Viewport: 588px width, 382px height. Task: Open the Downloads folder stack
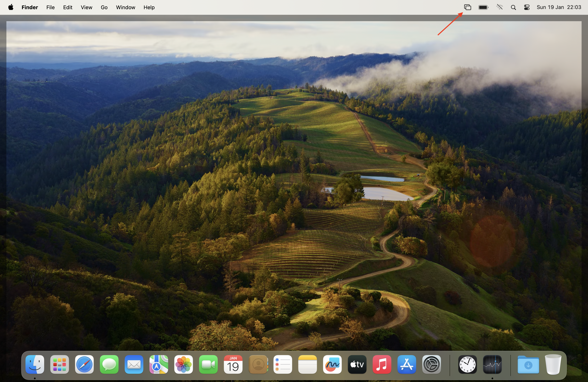528,364
